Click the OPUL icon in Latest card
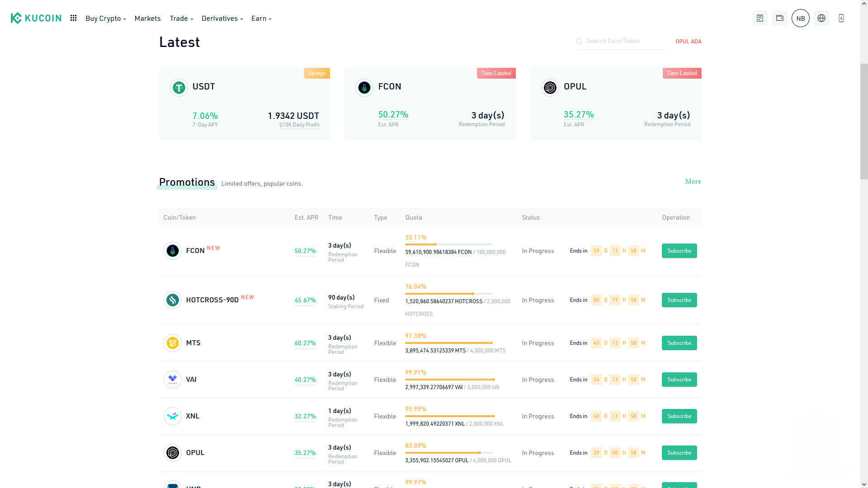 [x=550, y=87]
